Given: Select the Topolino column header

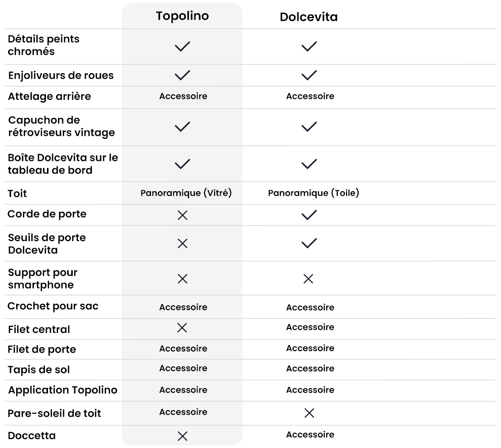Looking at the screenshot, I should tap(182, 16).
